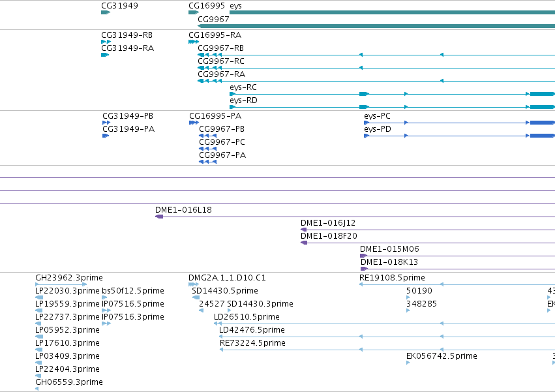Screen dimensions: 555x392
Task: Select the LD42476.5prime EST label
Action: pyautogui.click(x=252, y=331)
